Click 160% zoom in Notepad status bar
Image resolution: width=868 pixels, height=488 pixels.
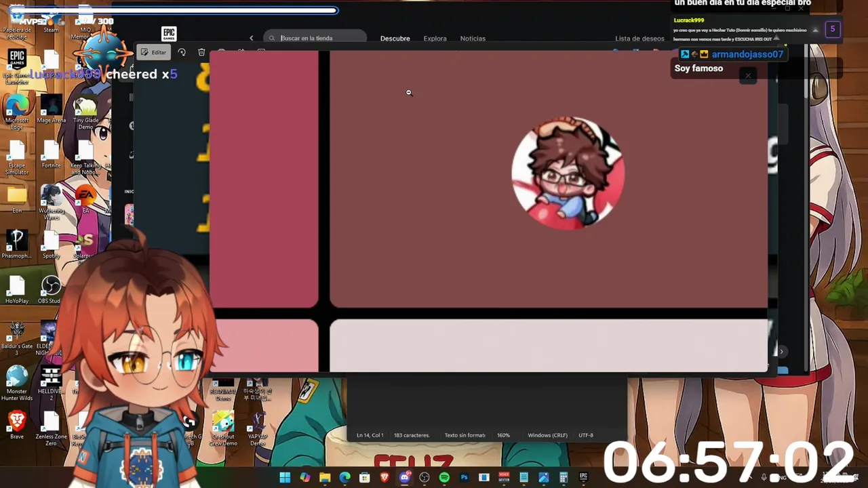(503, 435)
